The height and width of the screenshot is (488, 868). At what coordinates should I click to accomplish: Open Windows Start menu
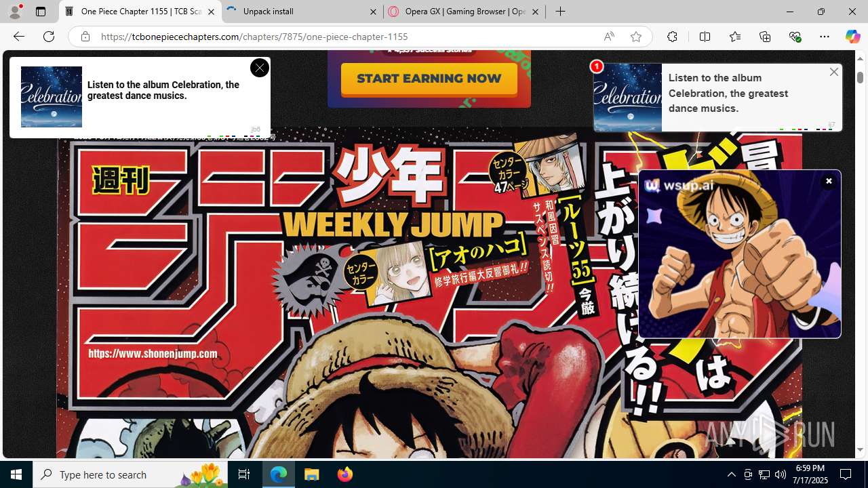pyautogui.click(x=16, y=474)
